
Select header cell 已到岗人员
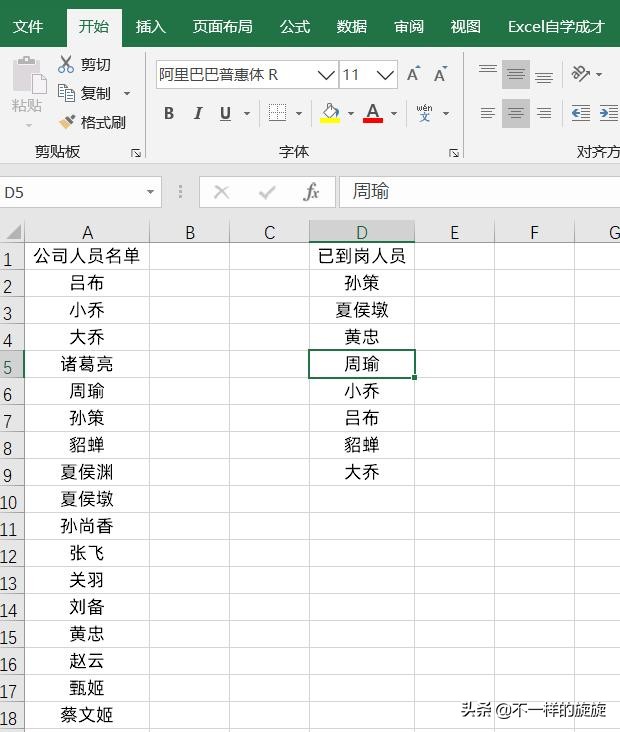pos(362,256)
